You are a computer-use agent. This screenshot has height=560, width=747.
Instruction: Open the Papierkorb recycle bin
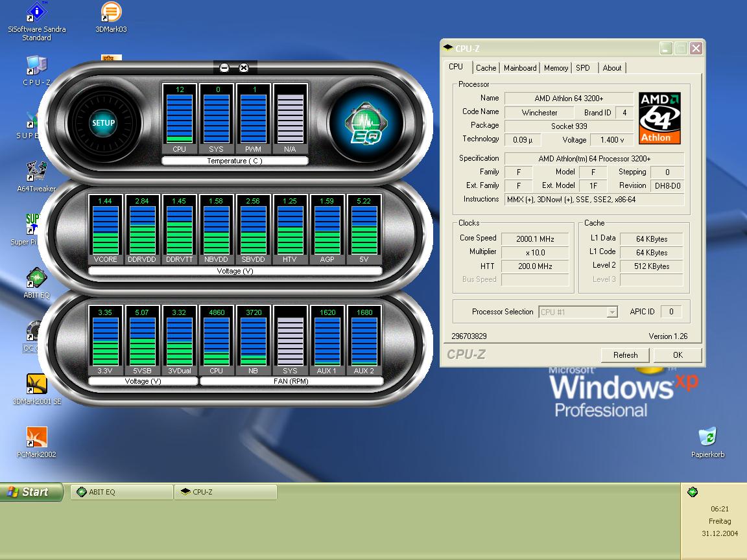coord(707,437)
